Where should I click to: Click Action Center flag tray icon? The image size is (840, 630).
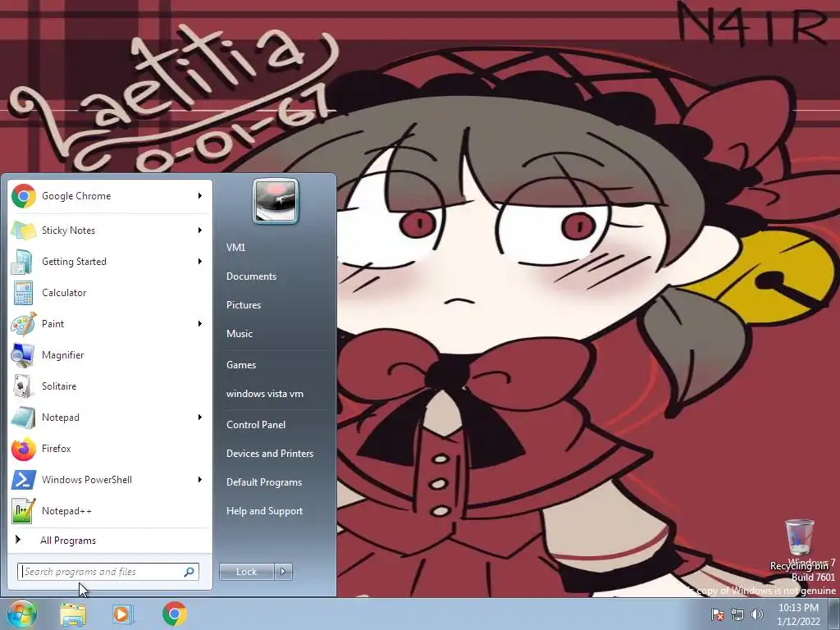point(717,614)
